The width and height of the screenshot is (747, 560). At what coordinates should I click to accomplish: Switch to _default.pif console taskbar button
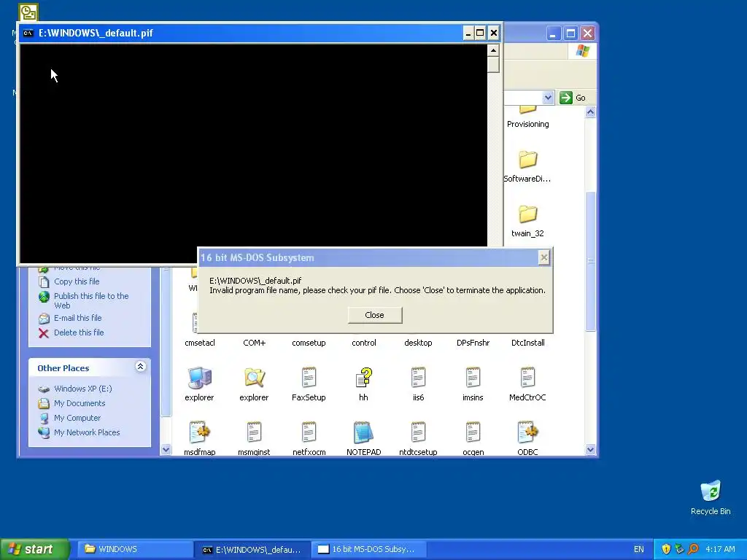point(252,550)
